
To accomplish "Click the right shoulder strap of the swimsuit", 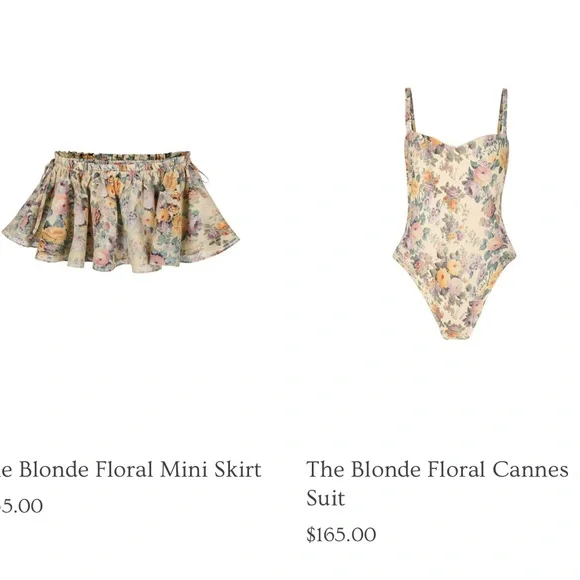I will (x=503, y=111).
